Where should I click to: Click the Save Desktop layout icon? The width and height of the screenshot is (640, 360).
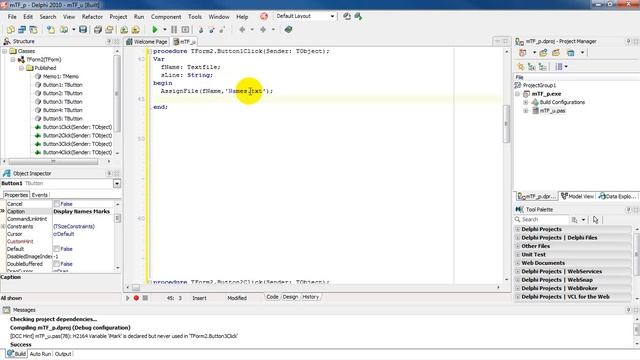(x=347, y=16)
